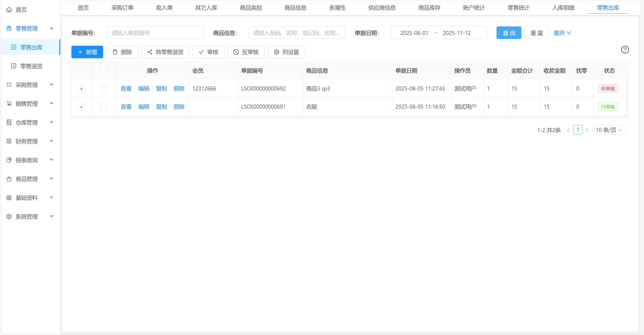644x335 pixels.
Task: Click the 审核 checkmark icon
Action: (x=201, y=52)
